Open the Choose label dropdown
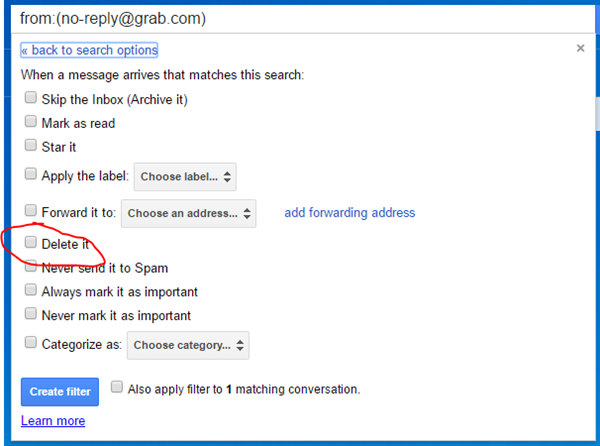Screen dimensions: 600x446 click(x=187, y=177)
